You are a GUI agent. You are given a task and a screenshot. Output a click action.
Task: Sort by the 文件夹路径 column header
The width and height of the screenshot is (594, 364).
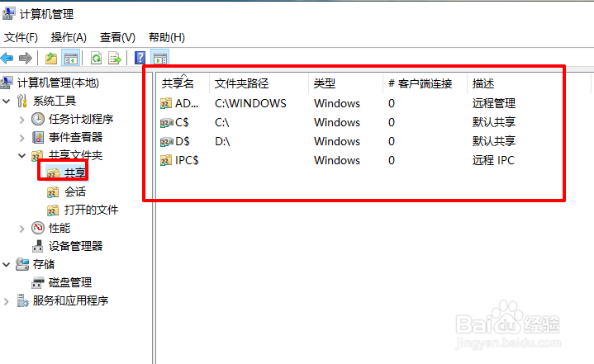click(259, 83)
